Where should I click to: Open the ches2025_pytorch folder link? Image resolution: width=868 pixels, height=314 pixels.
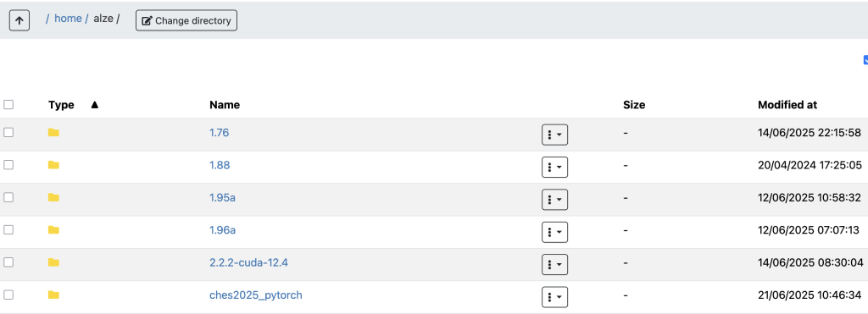[256, 295]
